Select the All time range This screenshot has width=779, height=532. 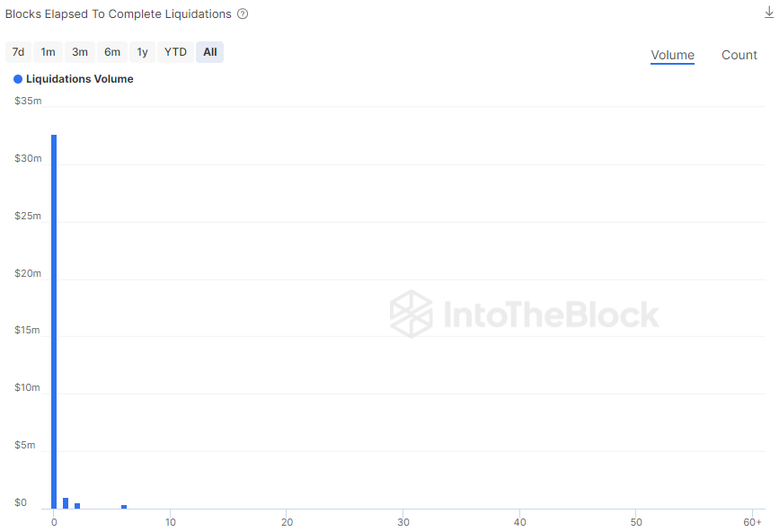[209, 52]
